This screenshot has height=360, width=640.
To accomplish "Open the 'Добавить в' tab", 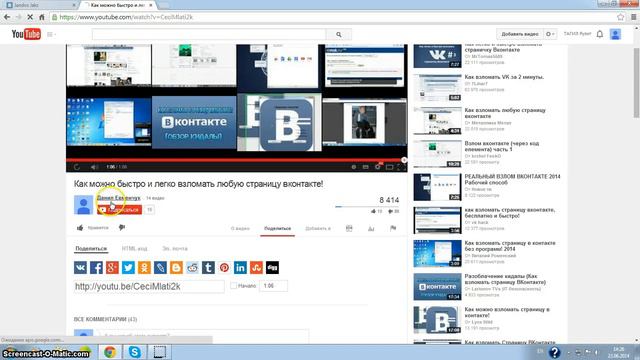I will [318, 229].
